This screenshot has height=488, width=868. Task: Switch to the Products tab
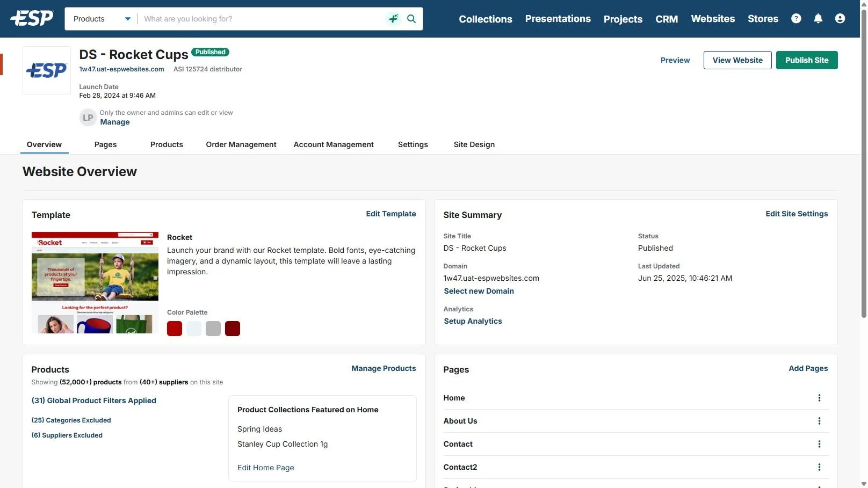coord(167,144)
